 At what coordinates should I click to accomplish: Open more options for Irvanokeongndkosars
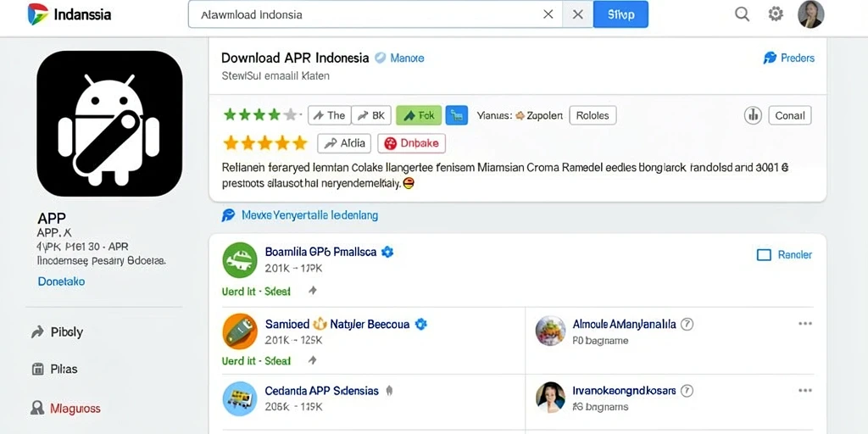point(805,390)
